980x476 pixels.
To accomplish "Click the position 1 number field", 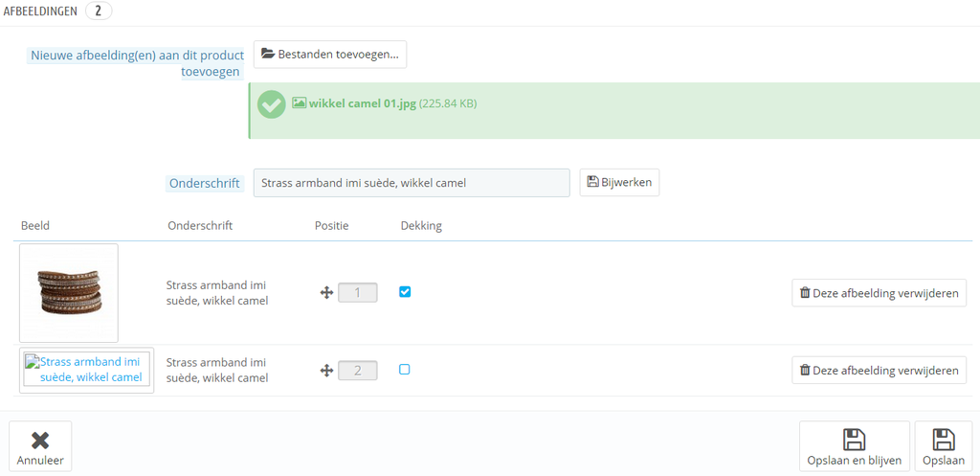I will tap(358, 292).
